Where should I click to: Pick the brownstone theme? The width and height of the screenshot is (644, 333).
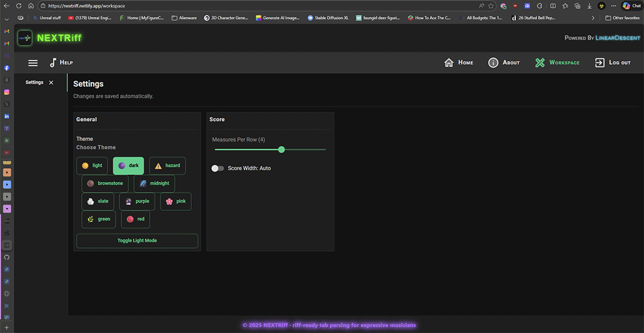105,183
